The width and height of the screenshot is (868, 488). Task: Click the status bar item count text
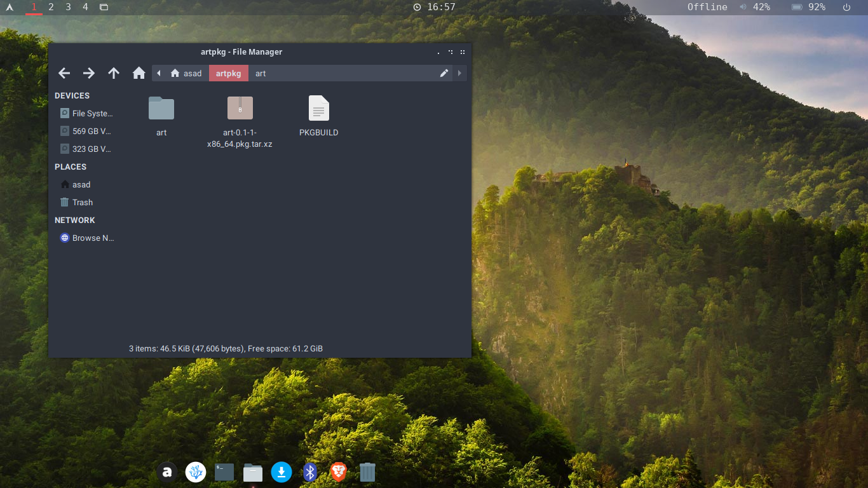point(226,348)
